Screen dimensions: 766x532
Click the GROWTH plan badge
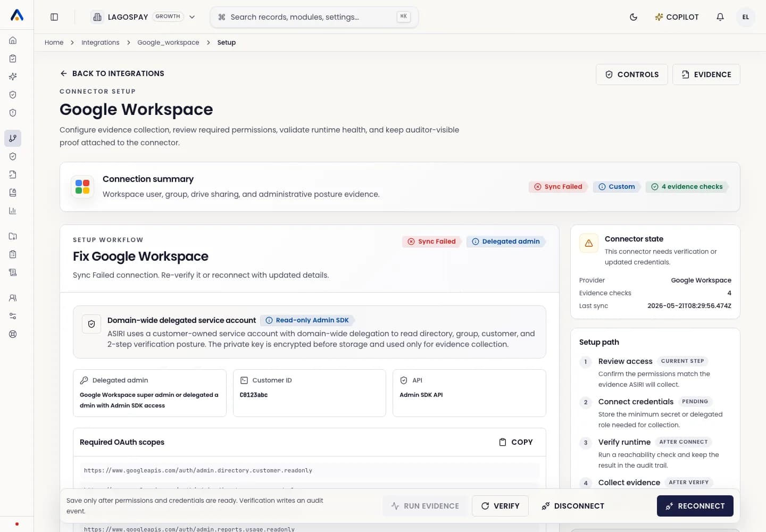pyautogui.click(x=168, y=16)
